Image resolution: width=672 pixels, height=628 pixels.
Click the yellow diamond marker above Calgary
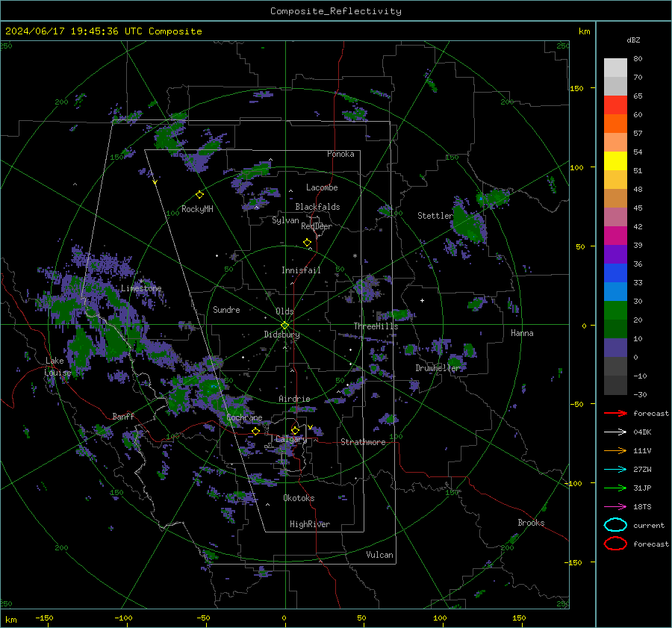point(295,430)
